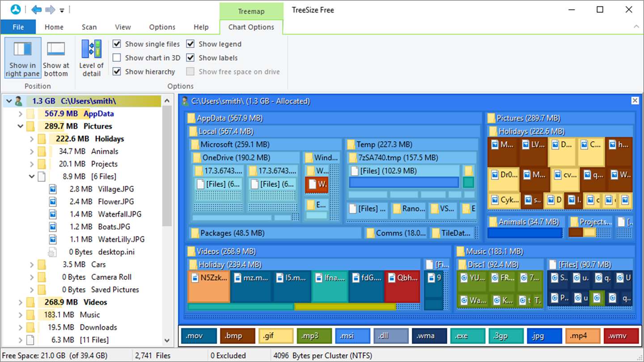Viewport: 644px width, 362px height.
Task: Click the .mov legend color swatch
Action: point(199,336)
